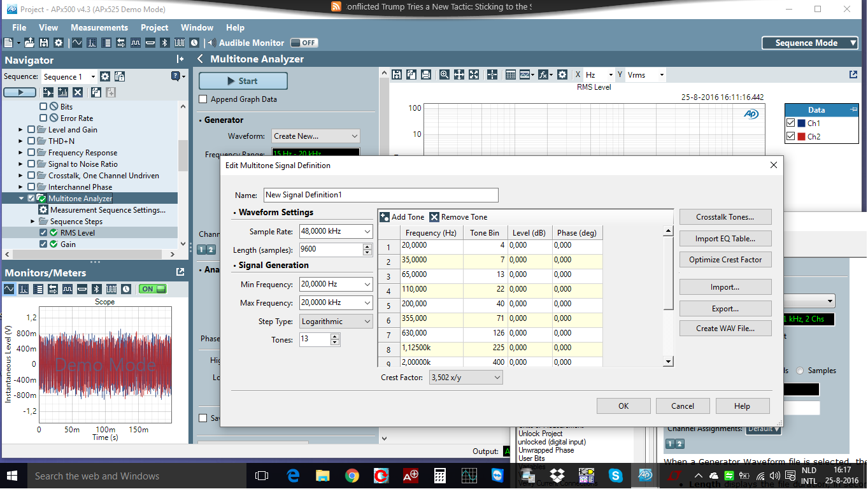Open the Project menu
This screenshot has width=868, height=496.
point(155,27)
